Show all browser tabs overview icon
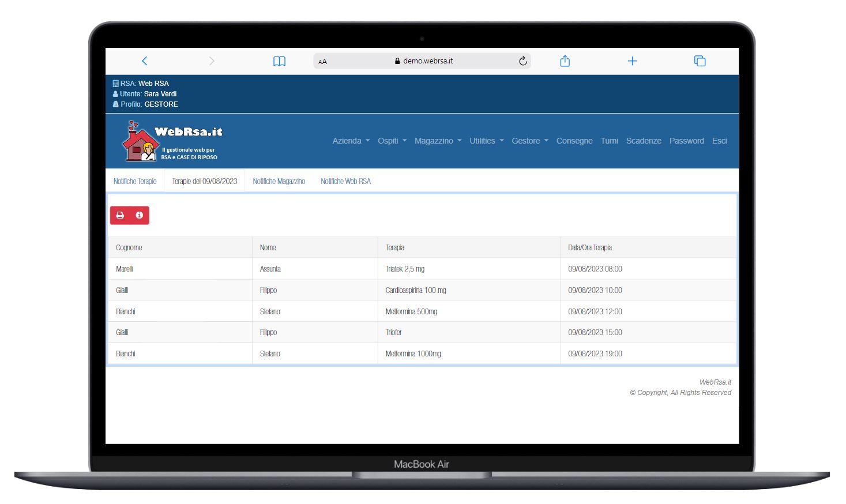The image size is (846, 504). pos(700,61)
